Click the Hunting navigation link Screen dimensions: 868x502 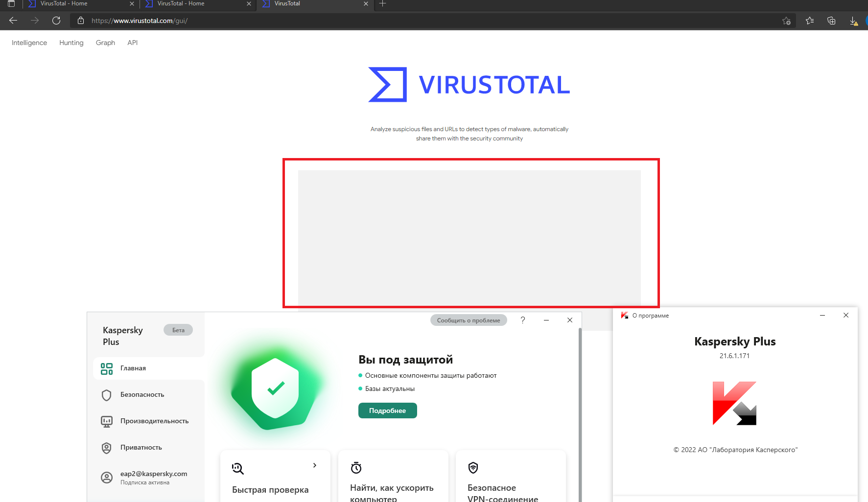(x=71, y=43)
